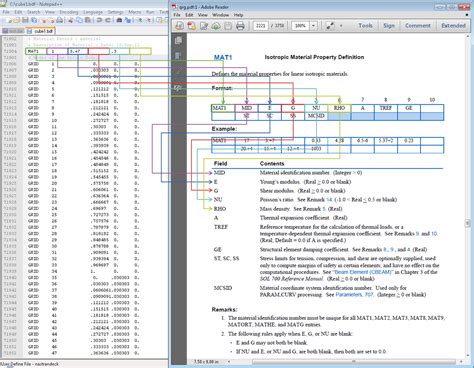The image size is (474, 368).
Task: Click the Print icon in Notepad++ toolbar
Action: pos(59,20)
